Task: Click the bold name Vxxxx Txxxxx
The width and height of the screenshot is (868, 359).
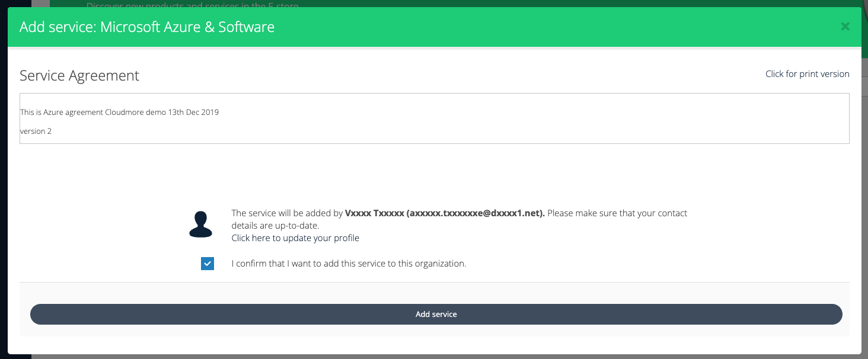Action: click(374, 213)
